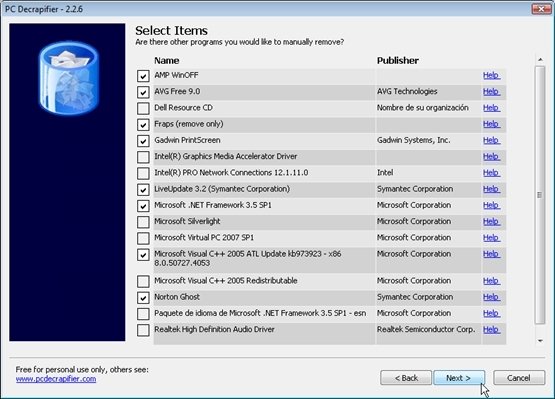Open Help for Realtek High Definition Audio Driver

[491, 330]
